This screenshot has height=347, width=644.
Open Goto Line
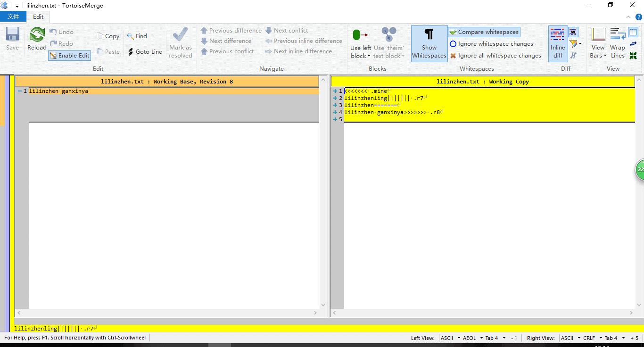click(x=145, y=51)
